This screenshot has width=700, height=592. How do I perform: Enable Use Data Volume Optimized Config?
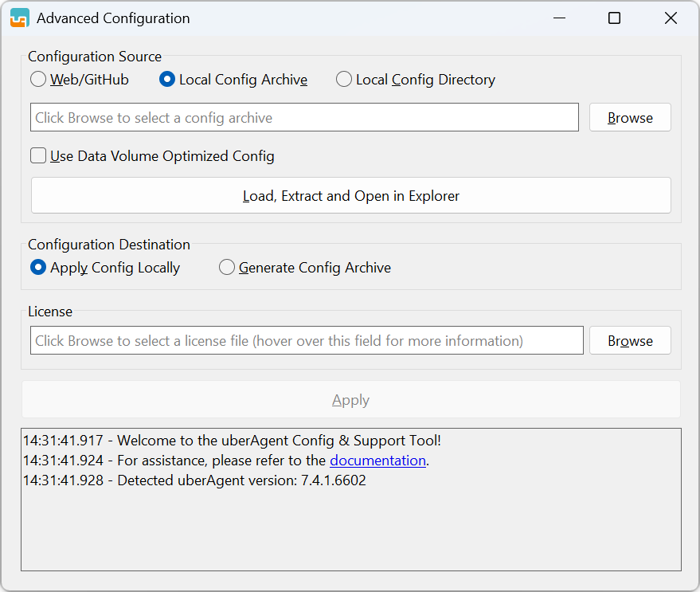tap(37, 155)
